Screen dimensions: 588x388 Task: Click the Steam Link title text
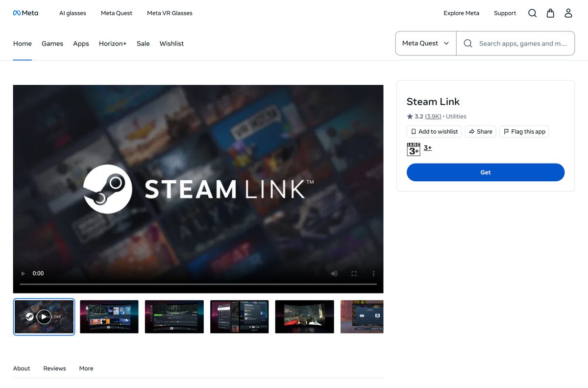click(x=433, y=102)
